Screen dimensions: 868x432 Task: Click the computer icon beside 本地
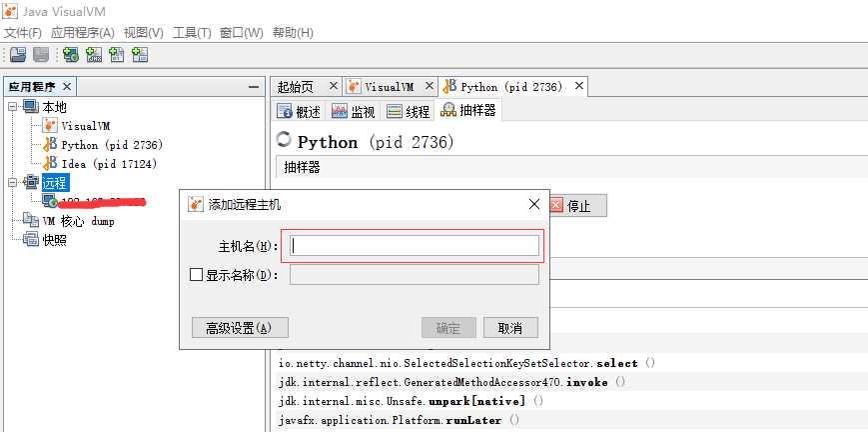(30, 106)
